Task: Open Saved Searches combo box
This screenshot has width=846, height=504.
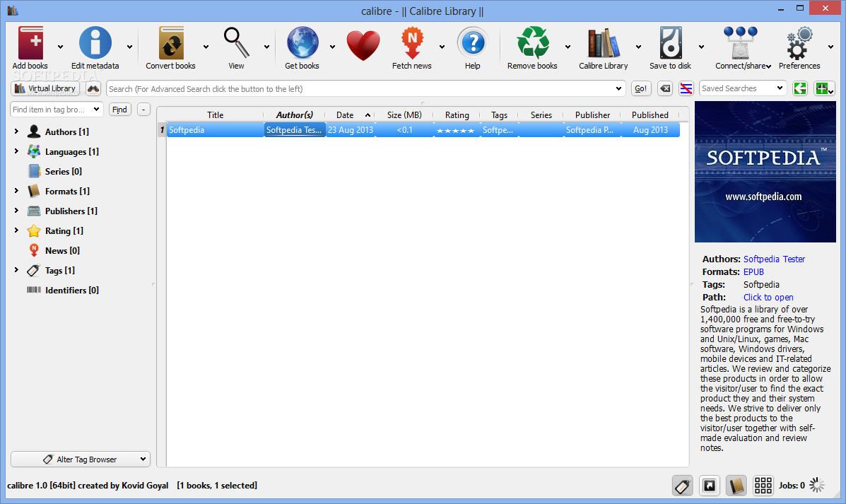Action: pyautogui.click(x=742, y=88)
